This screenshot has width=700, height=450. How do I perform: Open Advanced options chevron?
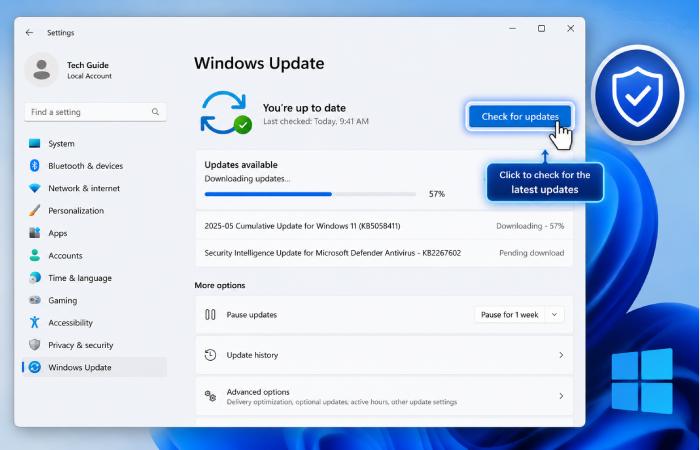(x=561, y=396)
